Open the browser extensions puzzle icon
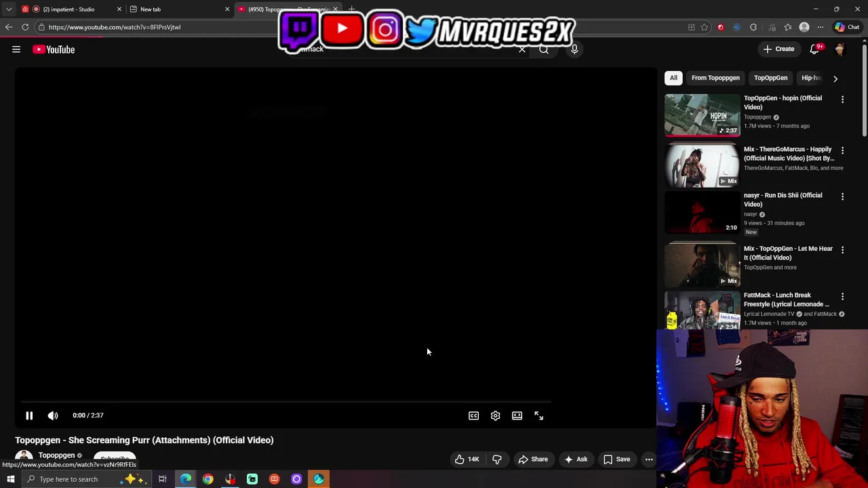The height and width of the screenshot is (488, 868). pos(753,27)
